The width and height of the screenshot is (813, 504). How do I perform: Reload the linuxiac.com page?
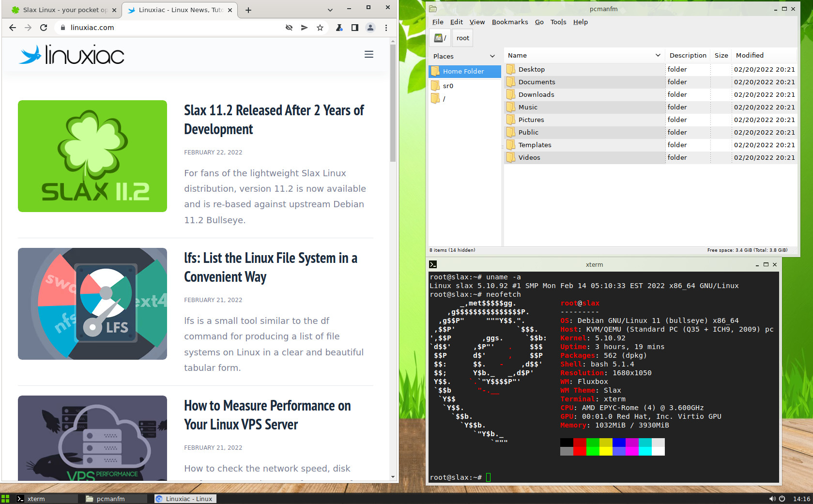tap(44, 28)
